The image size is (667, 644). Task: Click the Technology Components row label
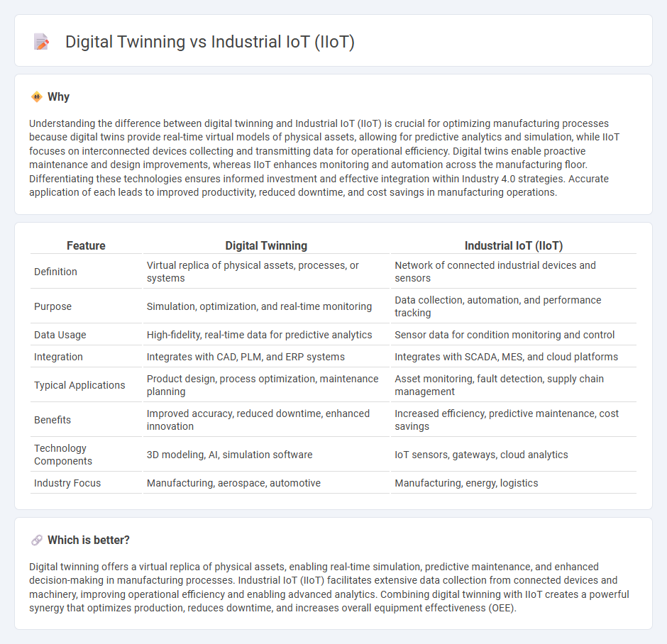(63, 455)
